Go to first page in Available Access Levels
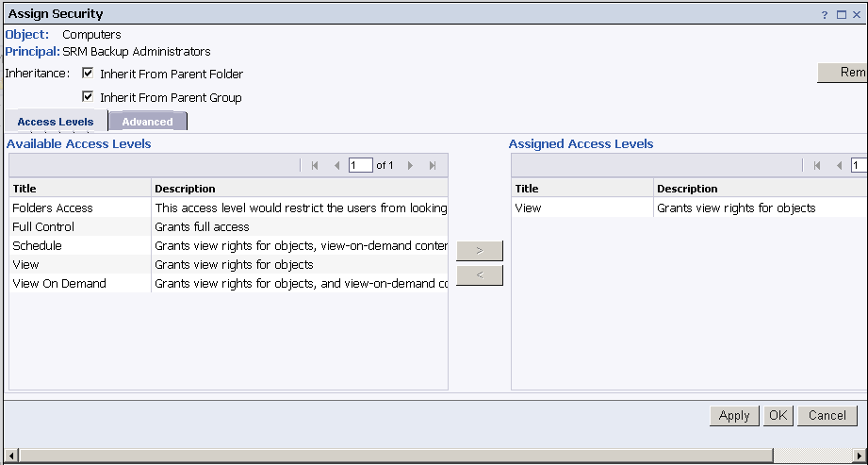The image size is (868, 465). pyautogui.click(x=315, y=165)
